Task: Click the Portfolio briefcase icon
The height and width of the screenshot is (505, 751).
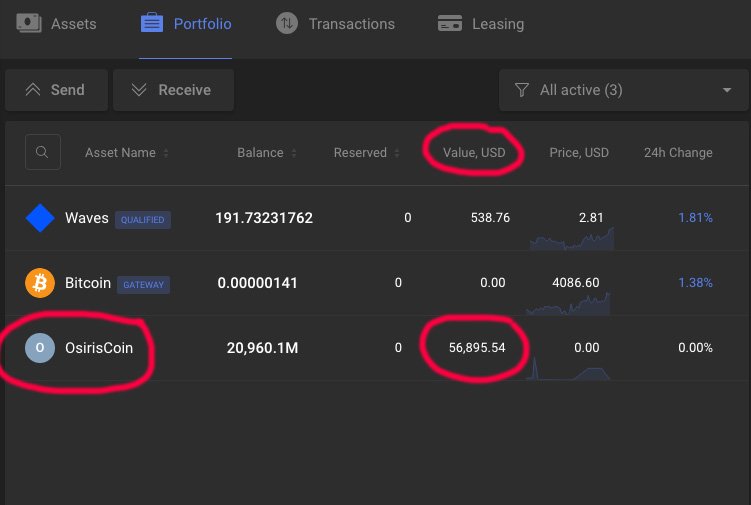Action: point(152,23)
